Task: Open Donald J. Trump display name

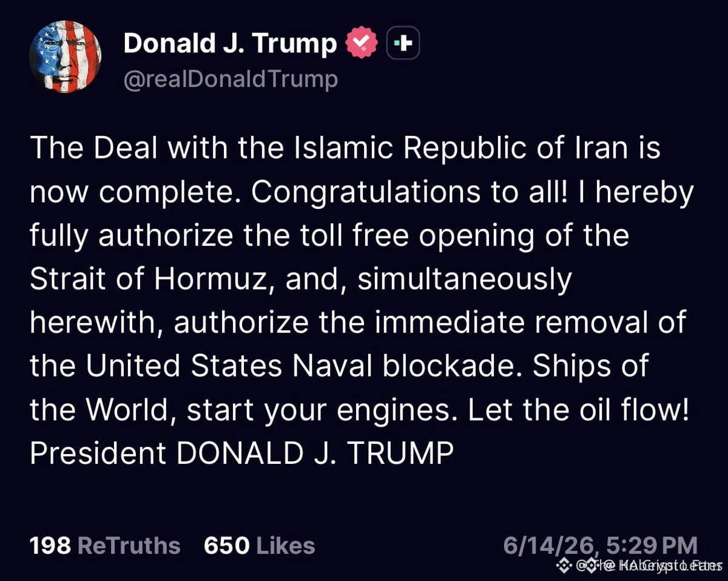Action: (x=229, y=44)
